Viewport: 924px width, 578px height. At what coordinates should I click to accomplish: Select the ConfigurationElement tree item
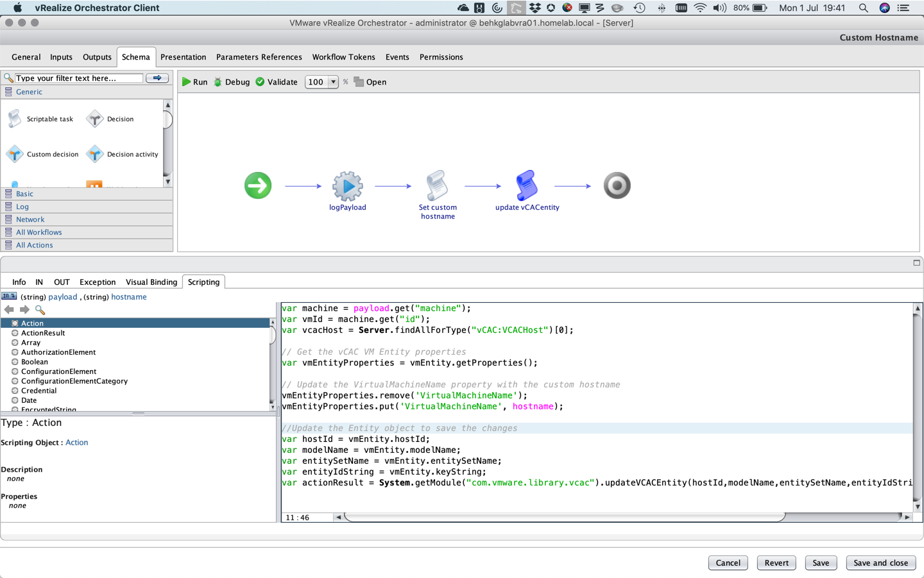pyautogui.click(x=59, y=371)
